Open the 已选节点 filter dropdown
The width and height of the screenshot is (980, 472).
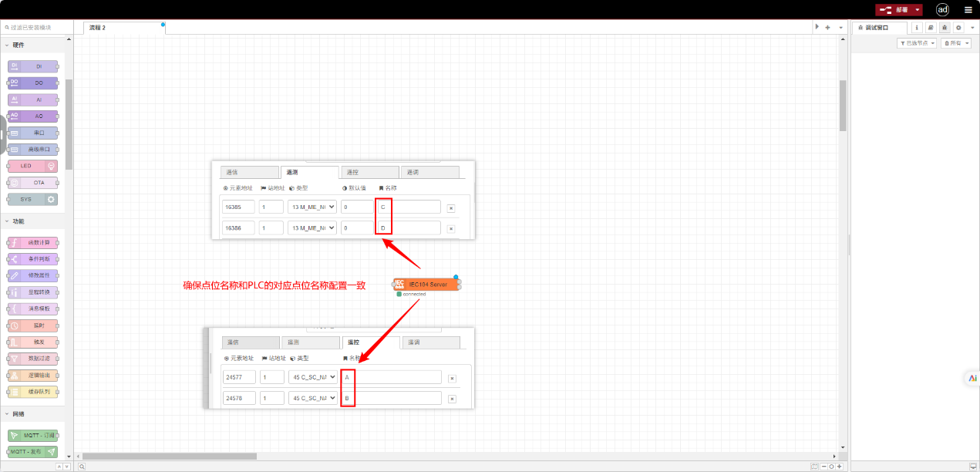point(917,43)
